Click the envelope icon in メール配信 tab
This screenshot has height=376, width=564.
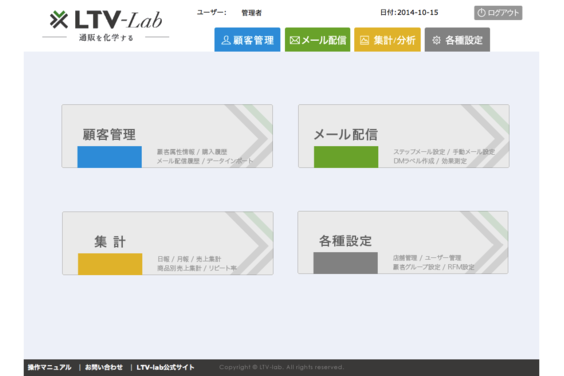295,40
